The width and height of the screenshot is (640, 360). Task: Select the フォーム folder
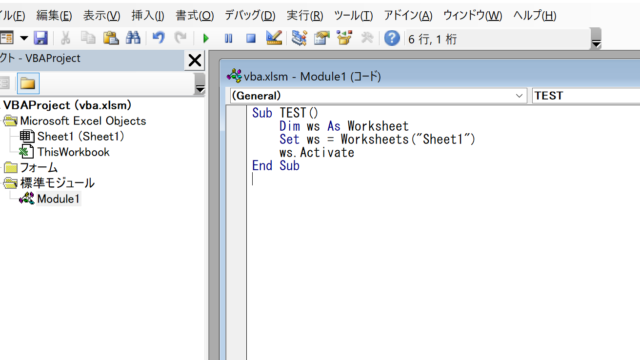39,167
